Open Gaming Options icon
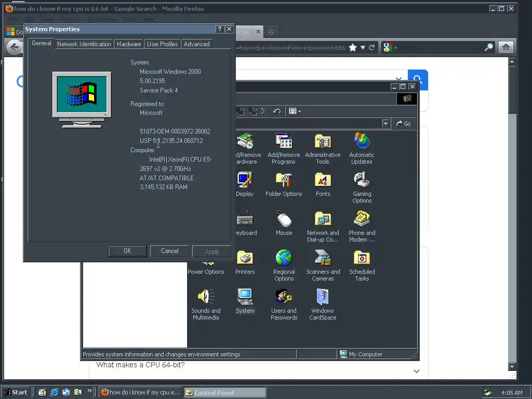The image size is (532, 399). click(x=362, y=188)
